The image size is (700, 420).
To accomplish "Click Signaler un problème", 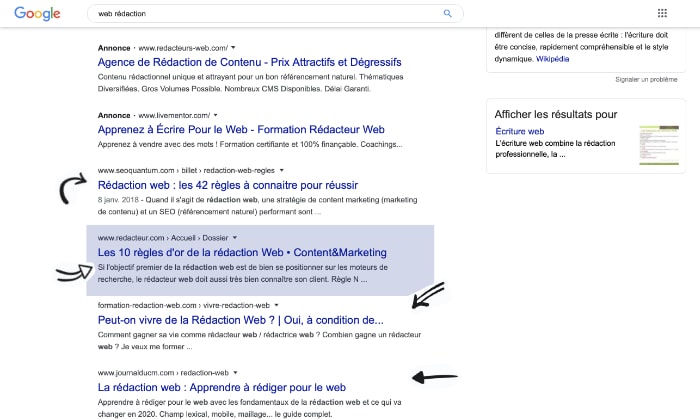I will 645,79.
